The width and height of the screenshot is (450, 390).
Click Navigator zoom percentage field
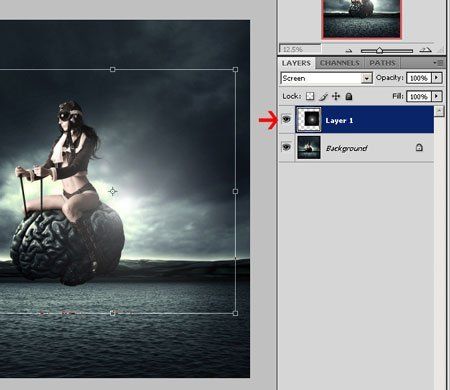(300, 49)
